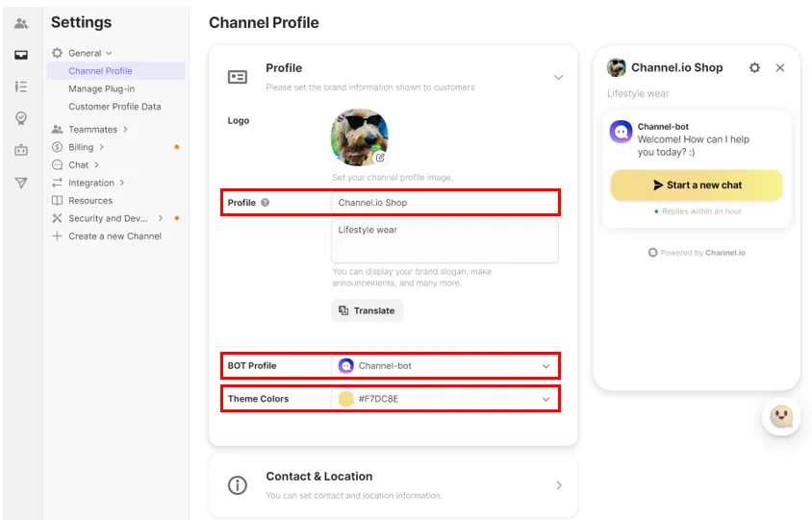Edit the Lifestyle wear description box

click(x=444, y=241)
